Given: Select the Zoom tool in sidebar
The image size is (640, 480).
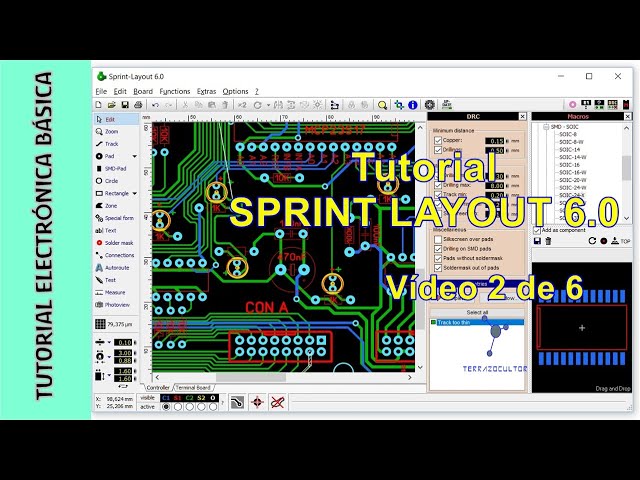Looking at the screenshot, I should click(x=116, y=131).
